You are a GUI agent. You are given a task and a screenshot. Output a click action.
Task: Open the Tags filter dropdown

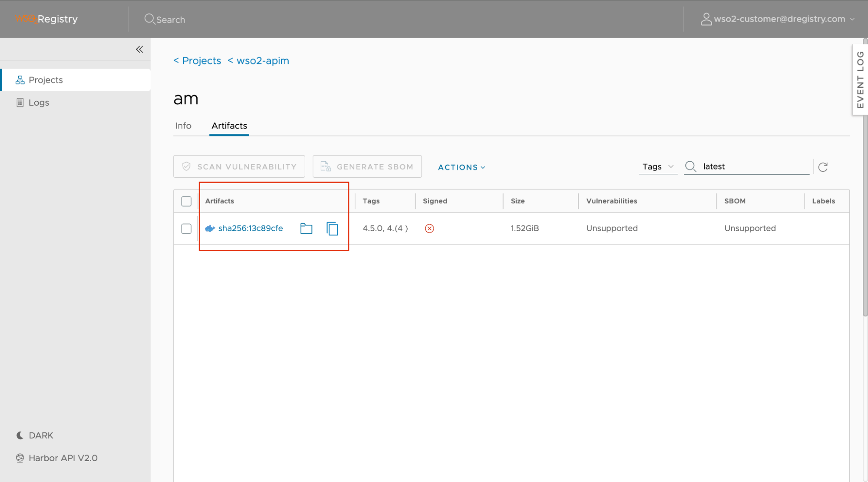tap(657, 166)
